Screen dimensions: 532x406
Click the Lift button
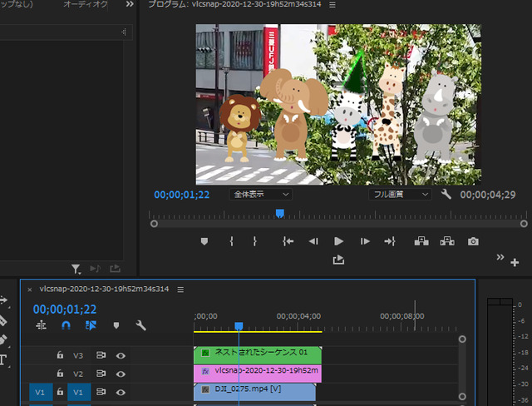point(421,241)
